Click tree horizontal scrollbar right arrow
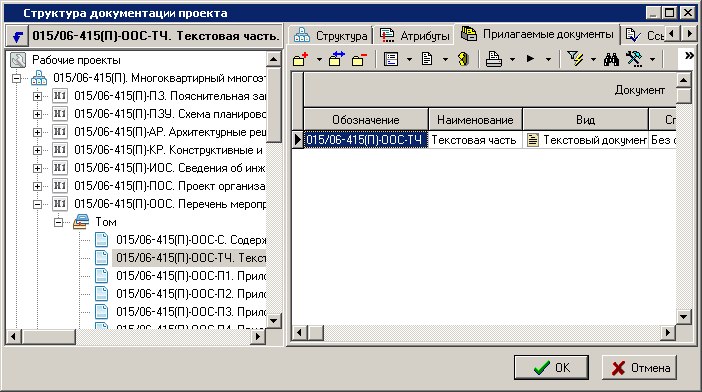This screenshot has width=702, height=392. point(258,336)
